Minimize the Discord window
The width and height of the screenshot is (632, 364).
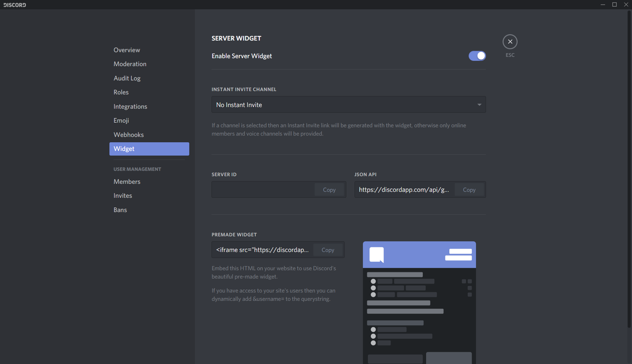pyautogui.click(x=603, y=5)
